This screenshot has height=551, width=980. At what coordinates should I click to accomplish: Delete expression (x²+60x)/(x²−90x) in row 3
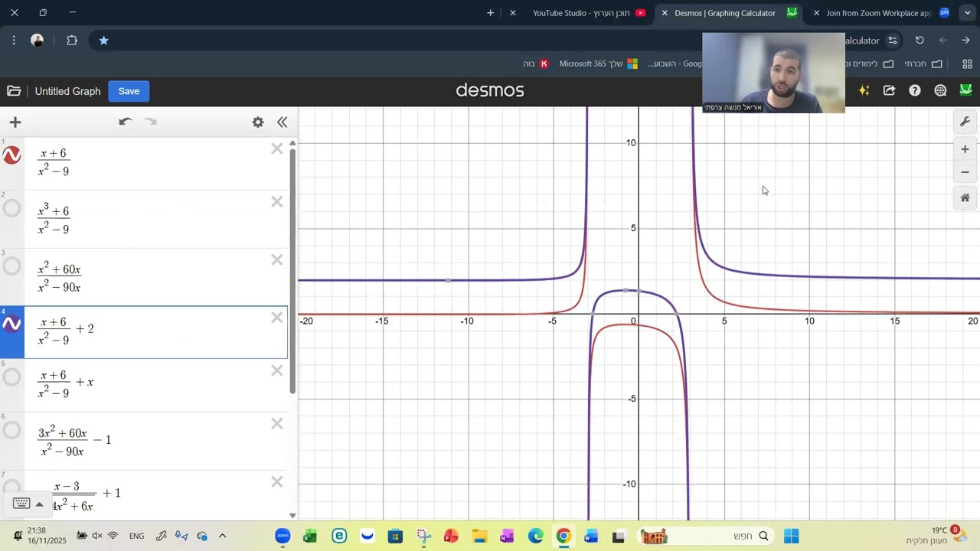(x=277, y=260)
